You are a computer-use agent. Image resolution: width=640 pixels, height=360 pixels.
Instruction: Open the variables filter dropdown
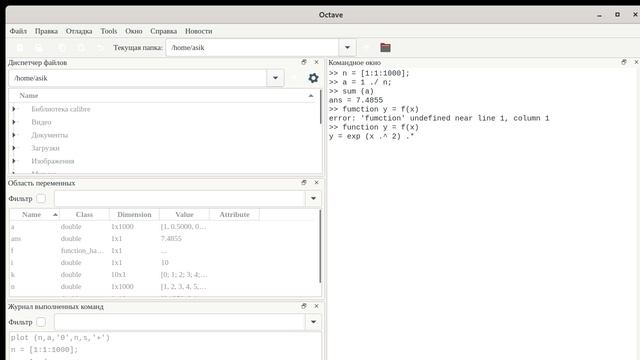tap(313, 198)
